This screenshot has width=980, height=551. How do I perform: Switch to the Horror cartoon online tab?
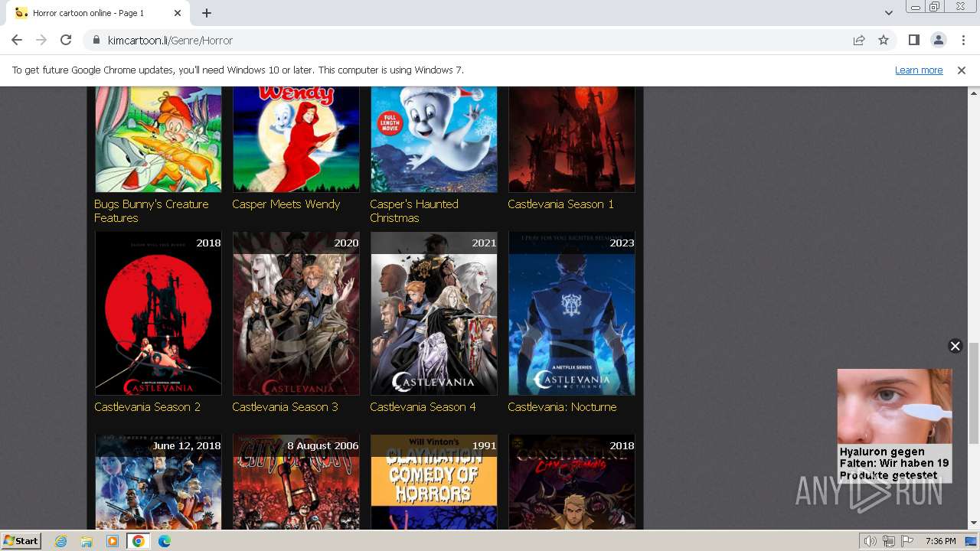(97, 13)
